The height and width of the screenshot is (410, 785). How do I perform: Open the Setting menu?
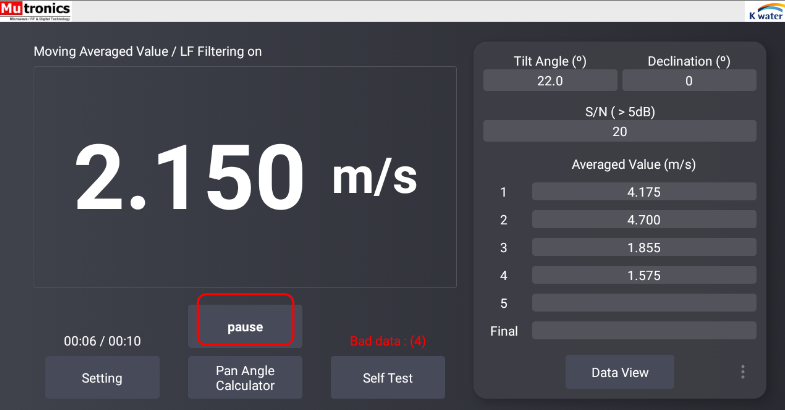click(102, 378)
